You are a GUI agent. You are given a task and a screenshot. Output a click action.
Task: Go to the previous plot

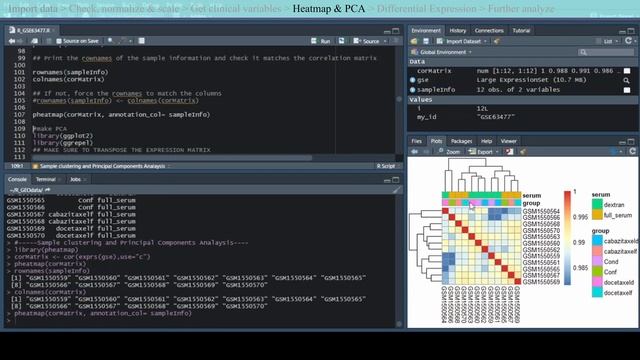tap(414, 151)
